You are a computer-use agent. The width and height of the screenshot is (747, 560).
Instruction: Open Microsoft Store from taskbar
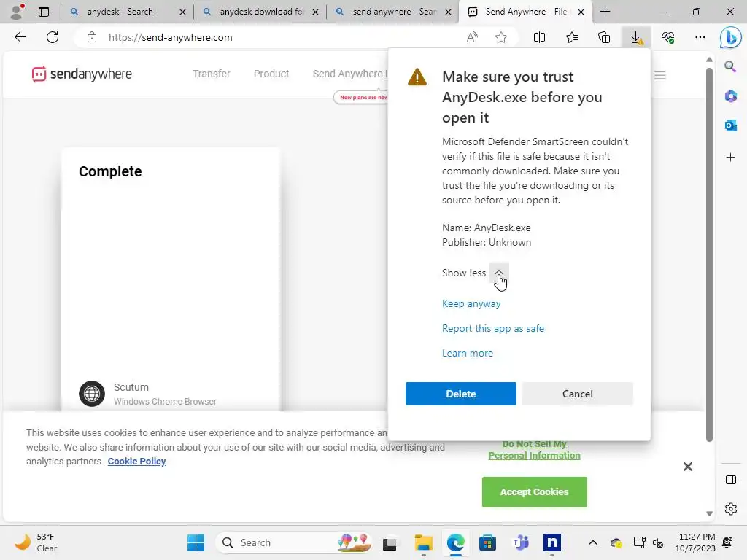pos(487,542)
